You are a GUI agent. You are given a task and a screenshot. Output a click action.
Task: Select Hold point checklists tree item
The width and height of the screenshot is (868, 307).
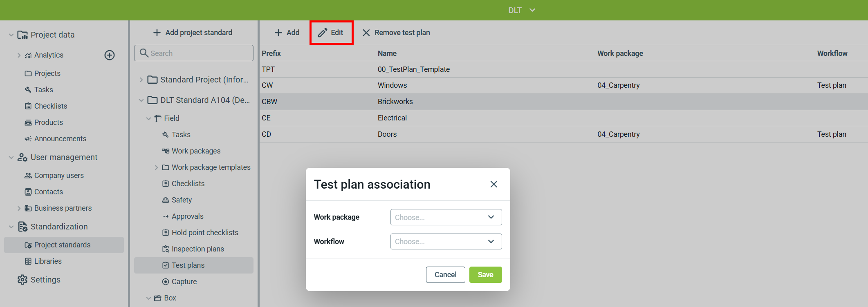tap(205, 233)
